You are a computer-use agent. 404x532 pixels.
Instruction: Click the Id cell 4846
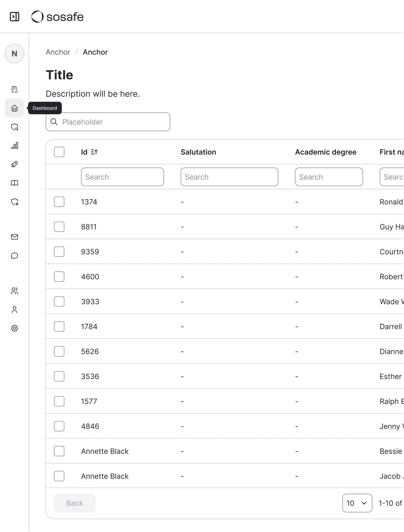90,426
